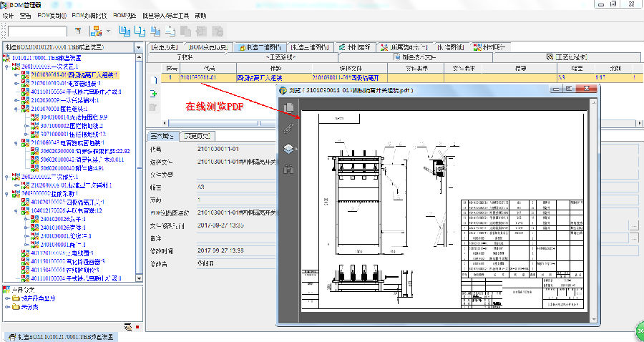Click the green plus add-row icon

(153, 93)
